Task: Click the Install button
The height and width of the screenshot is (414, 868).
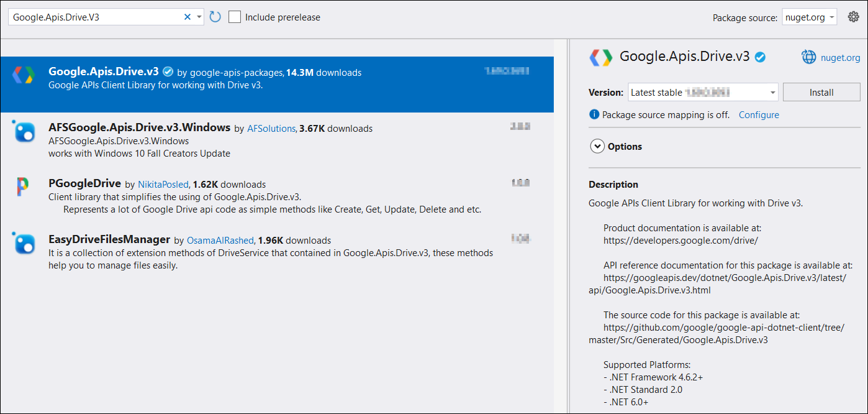Action: 821,92
